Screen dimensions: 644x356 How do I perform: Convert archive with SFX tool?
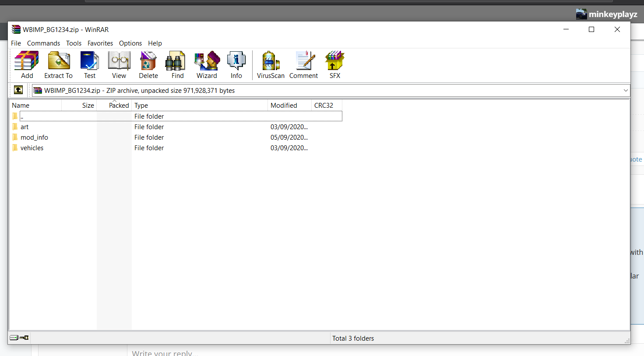tap(335, 65)
